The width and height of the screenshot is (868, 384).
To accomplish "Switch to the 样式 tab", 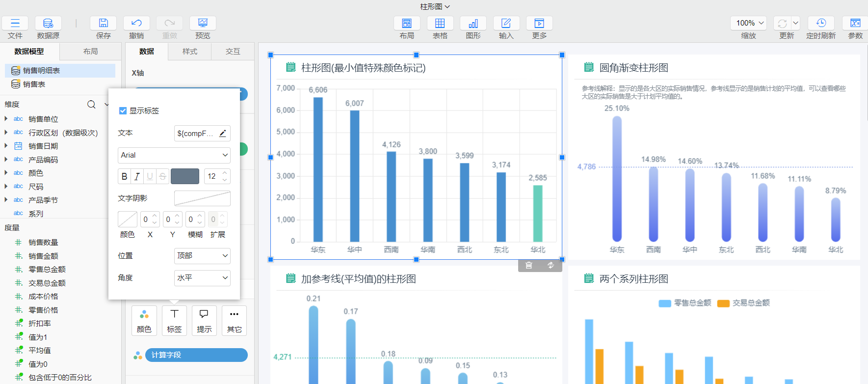I will [x=189, y=52].
